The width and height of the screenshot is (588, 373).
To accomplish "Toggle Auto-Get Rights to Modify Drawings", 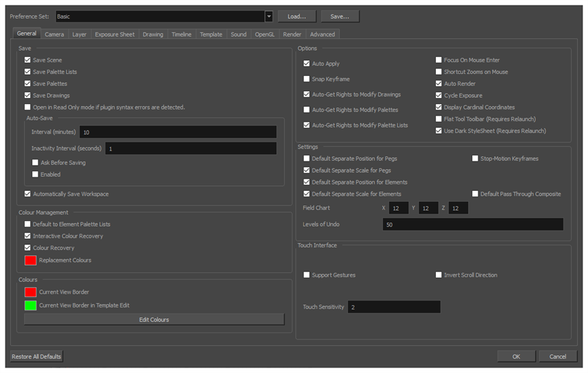I will tap(306, 94).
